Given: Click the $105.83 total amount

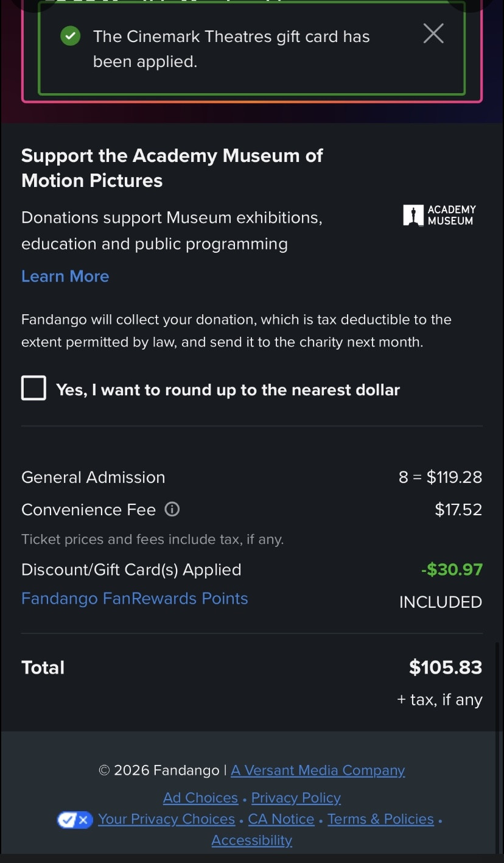Looking at the screenshot, I should coord(446,667).
